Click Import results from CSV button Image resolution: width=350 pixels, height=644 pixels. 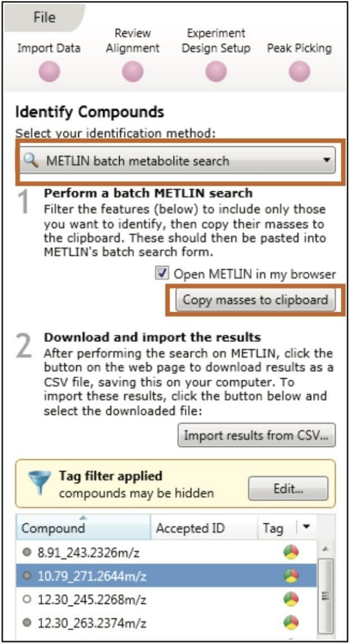[x=256, y=436]
